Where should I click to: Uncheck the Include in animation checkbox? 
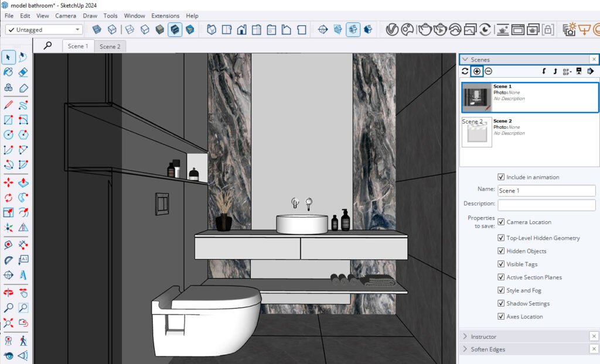click(x=501, y=177)
